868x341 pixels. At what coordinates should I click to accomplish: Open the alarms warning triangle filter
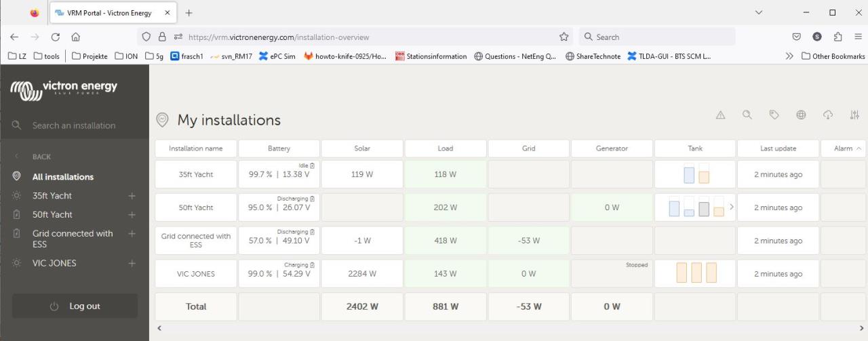pos(720,115)
